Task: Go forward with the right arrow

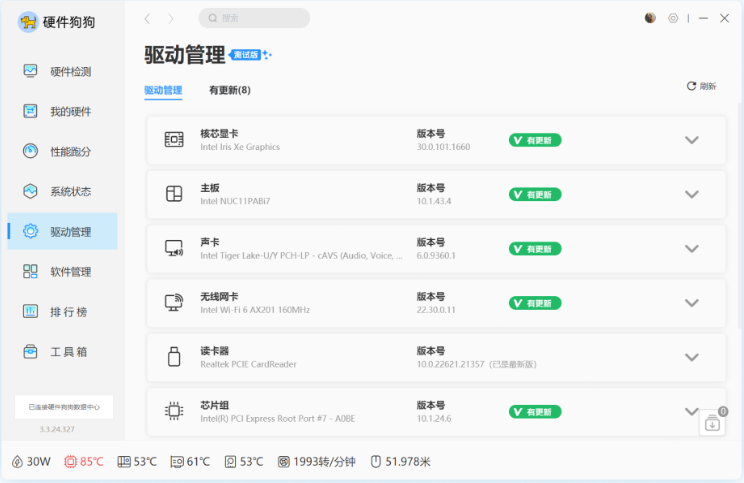Action: pos(171,19)
